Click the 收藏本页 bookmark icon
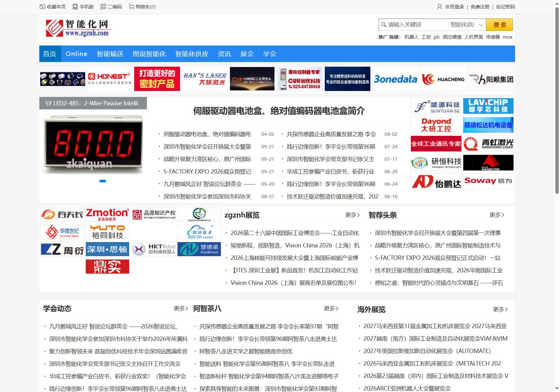 tap(42, 7)
